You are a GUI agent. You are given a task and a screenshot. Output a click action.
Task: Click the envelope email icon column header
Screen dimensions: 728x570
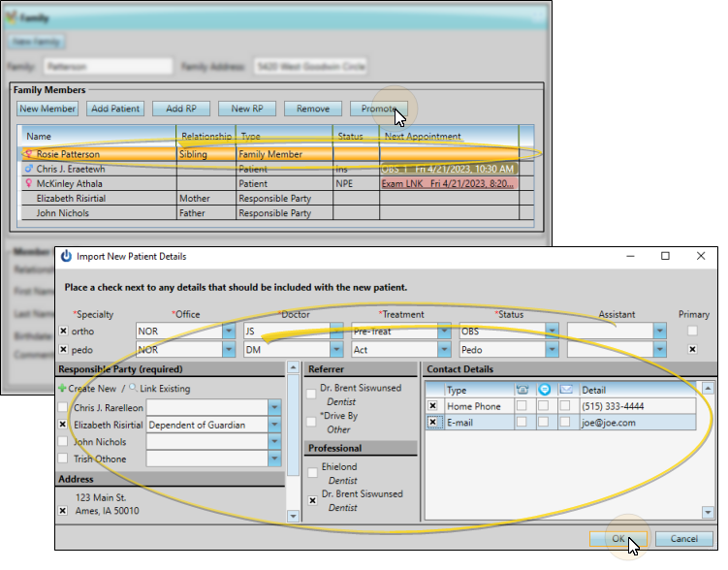point(566,389)
